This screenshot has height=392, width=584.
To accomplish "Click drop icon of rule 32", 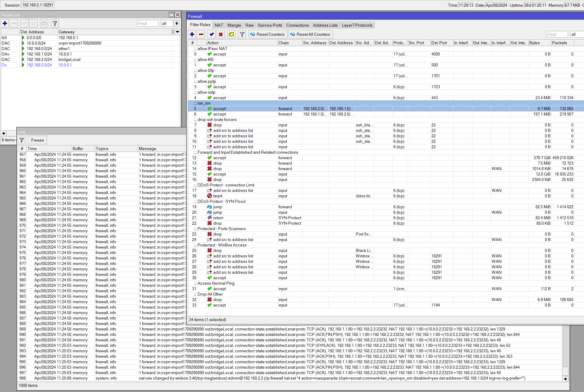I will (x=209, y=300).
